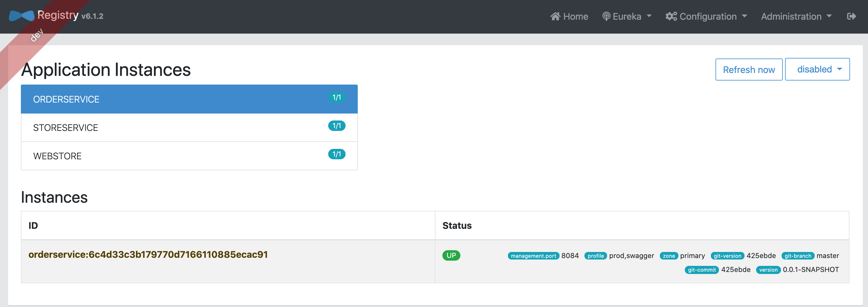This screenshot has height=307, width=868.
Task: Select STORESERVICE in the application list
Action: [66, 128]
